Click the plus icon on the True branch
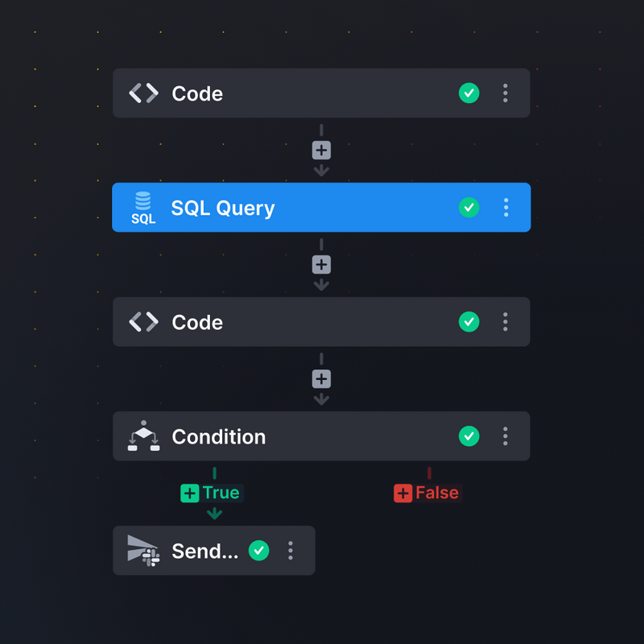This screenshot has width=644, height=644. click(x=188, y=493)
